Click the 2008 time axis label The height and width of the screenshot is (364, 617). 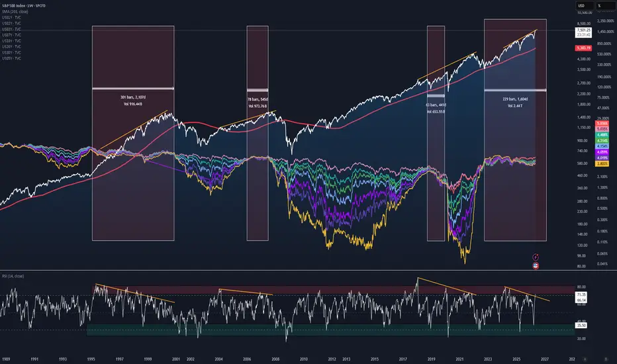[275, 359]
